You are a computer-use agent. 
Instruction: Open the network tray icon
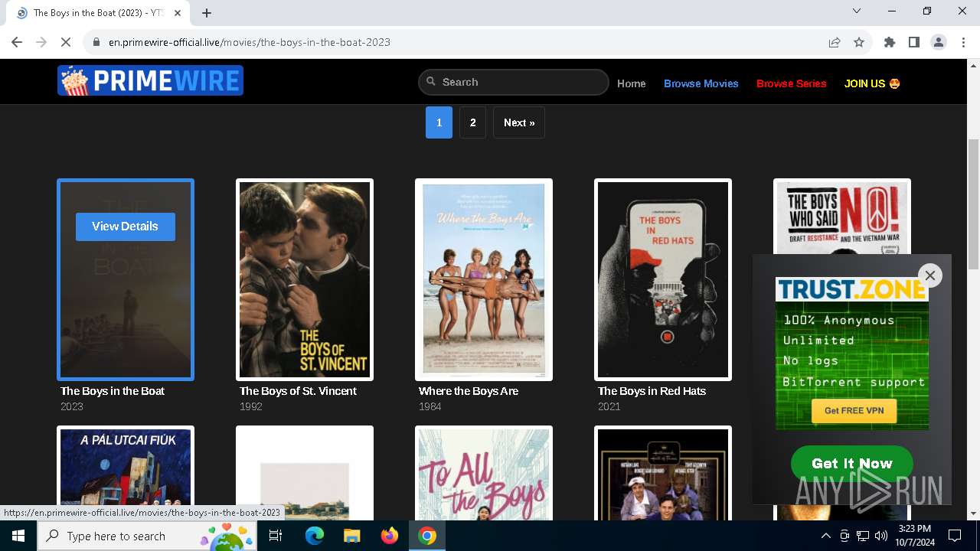click(x=863, y=536)
